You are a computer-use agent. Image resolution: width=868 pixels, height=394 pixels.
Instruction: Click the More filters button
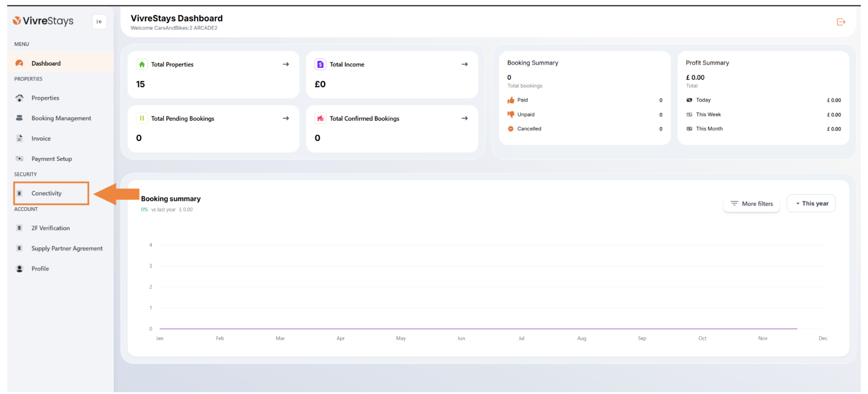752,203
